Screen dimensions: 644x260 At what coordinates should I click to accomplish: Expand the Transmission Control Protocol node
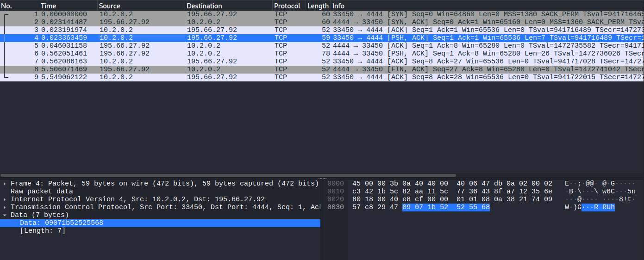[5, 207]
